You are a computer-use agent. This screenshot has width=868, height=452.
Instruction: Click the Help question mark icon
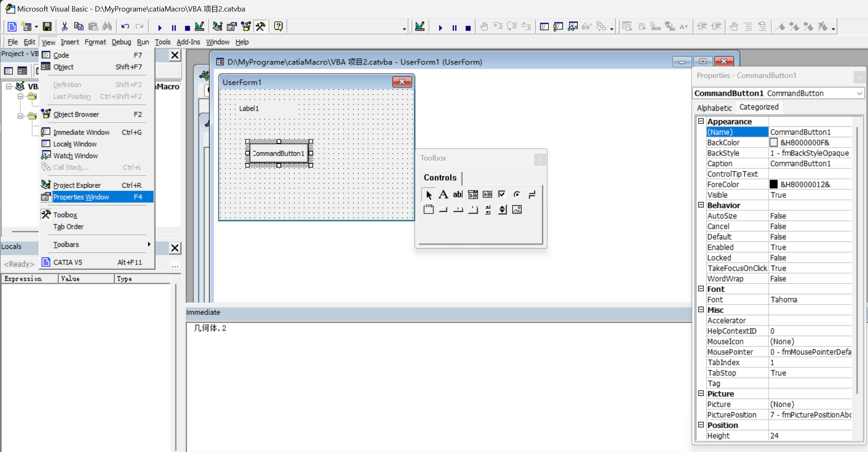pyautogui.click(x=278, y=27)
